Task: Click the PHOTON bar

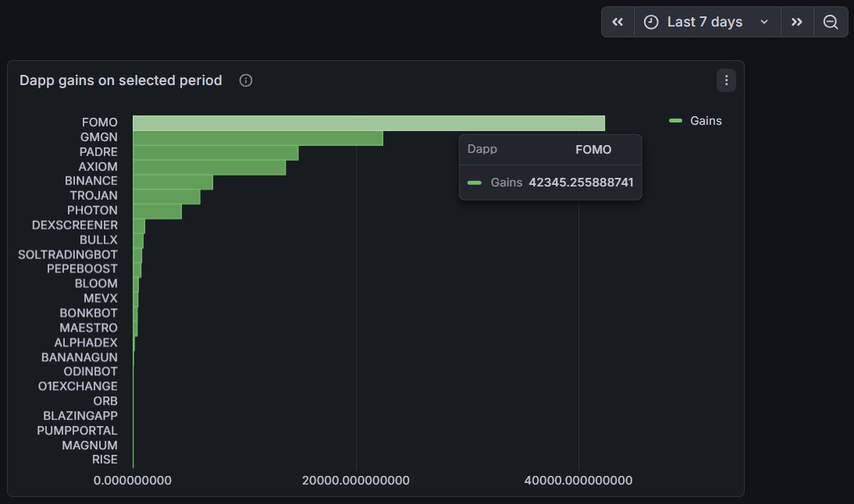Action: 158,211
